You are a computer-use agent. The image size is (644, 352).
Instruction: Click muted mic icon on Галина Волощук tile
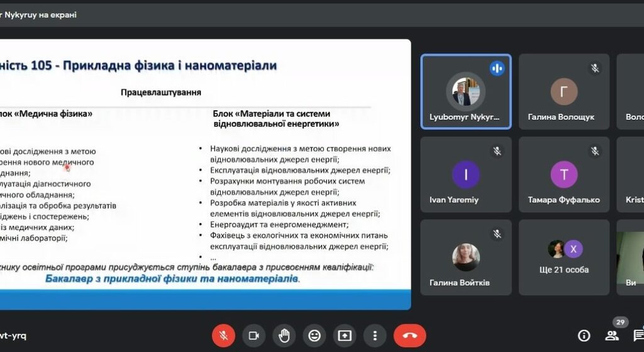tap(595, 68)
